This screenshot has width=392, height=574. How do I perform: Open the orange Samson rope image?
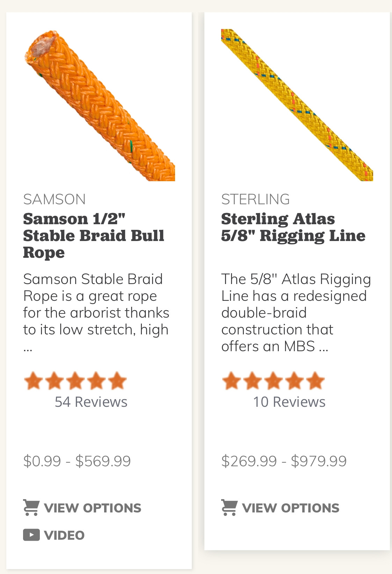100,105
